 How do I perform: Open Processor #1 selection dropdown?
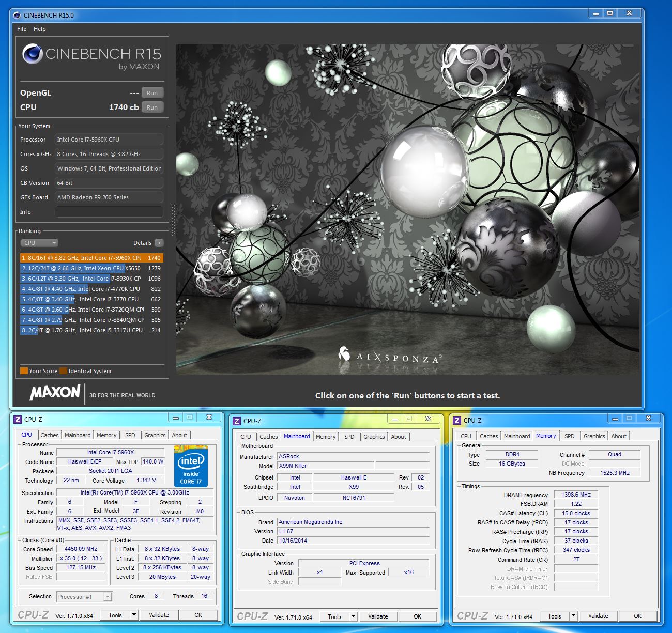coord(84,597)
